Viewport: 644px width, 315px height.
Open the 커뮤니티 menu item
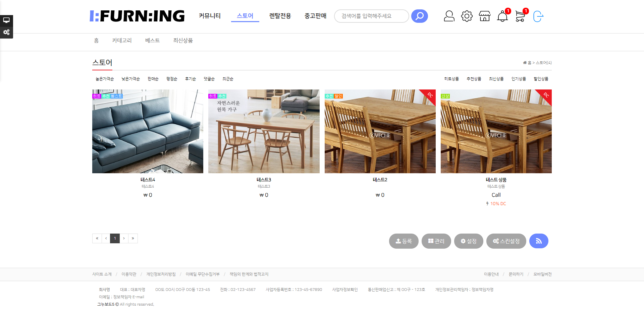pos(210,16)
